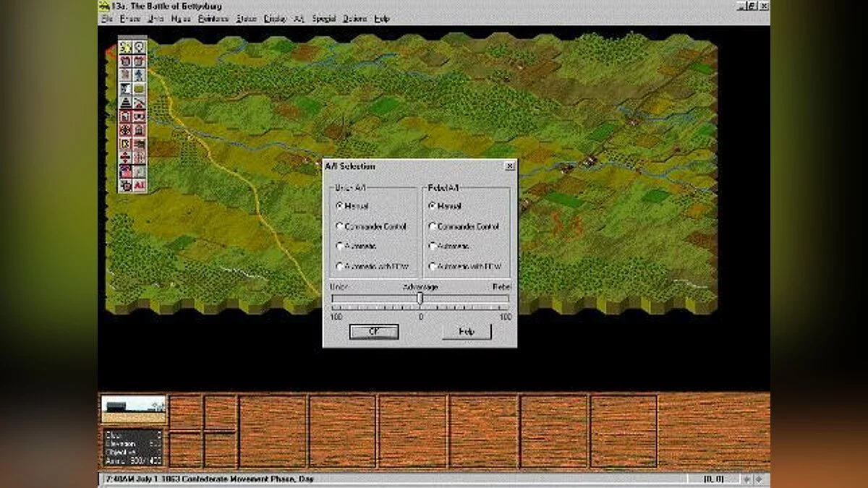
Task: Click the light bulb toolbar icon
Action: pyautogui.click(x=139, y=47)
